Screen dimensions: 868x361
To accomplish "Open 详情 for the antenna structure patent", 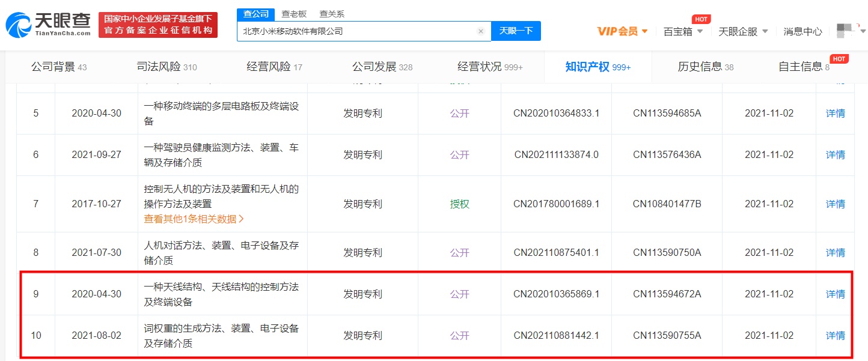I will click(835, 294).
